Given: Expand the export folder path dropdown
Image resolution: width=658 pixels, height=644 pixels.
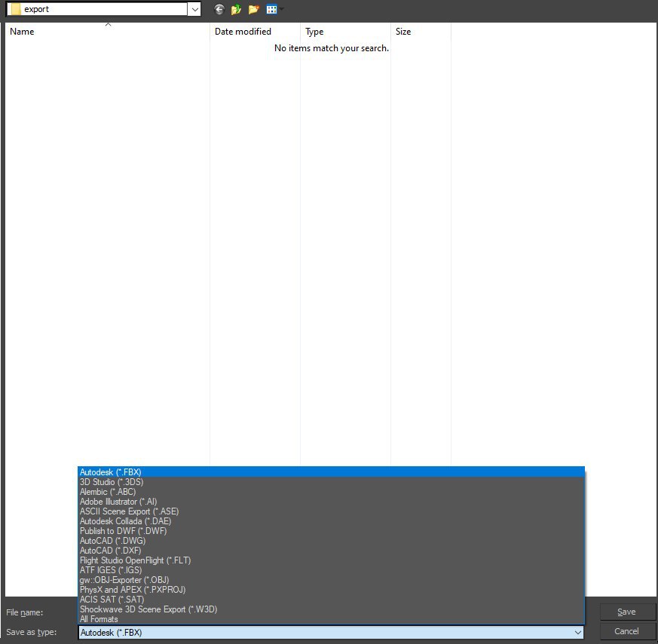Looking at the screenshot, I should pos(194,9).
